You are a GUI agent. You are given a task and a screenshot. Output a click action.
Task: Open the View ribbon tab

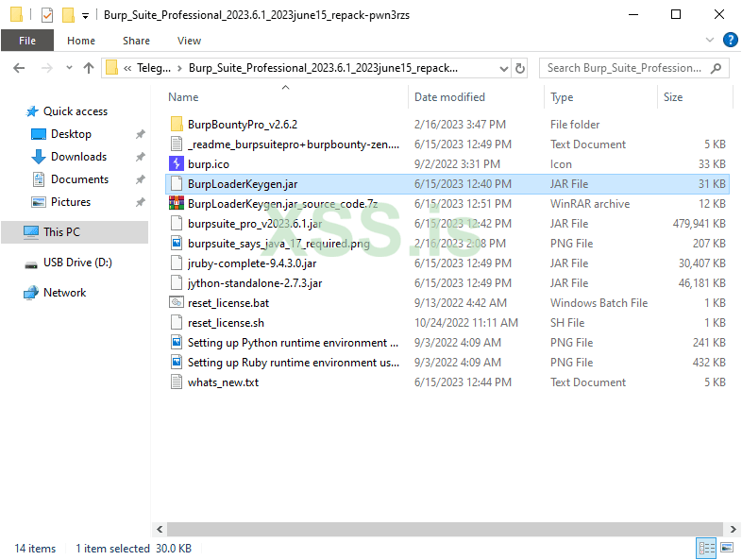click(190, 41)
